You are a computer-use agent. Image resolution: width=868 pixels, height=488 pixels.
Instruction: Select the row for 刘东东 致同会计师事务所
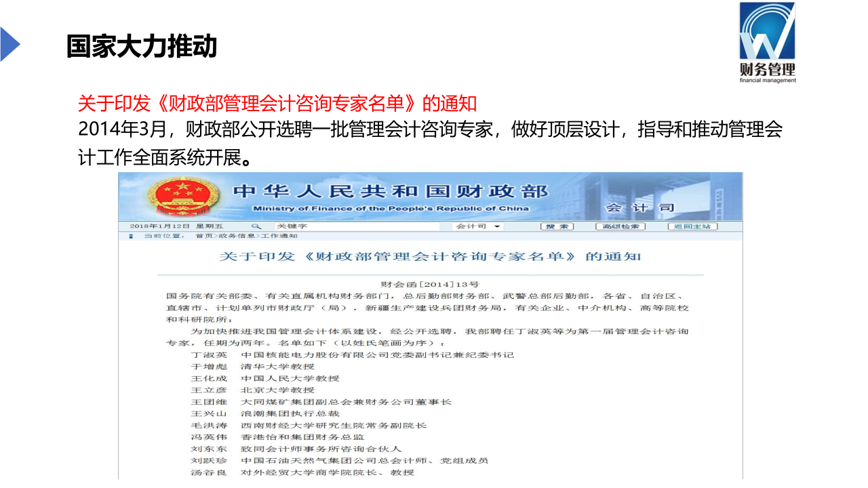pyautogui.click(x=296, y=449)
